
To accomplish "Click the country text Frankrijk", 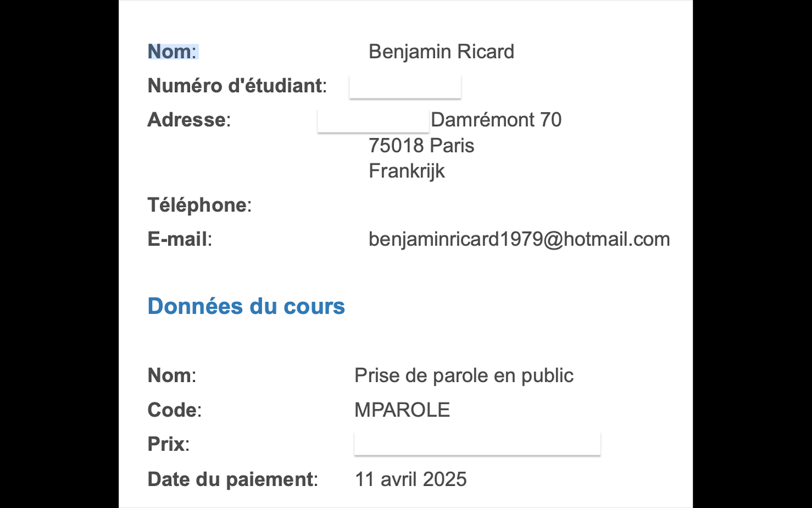I will tap(406, 171).
